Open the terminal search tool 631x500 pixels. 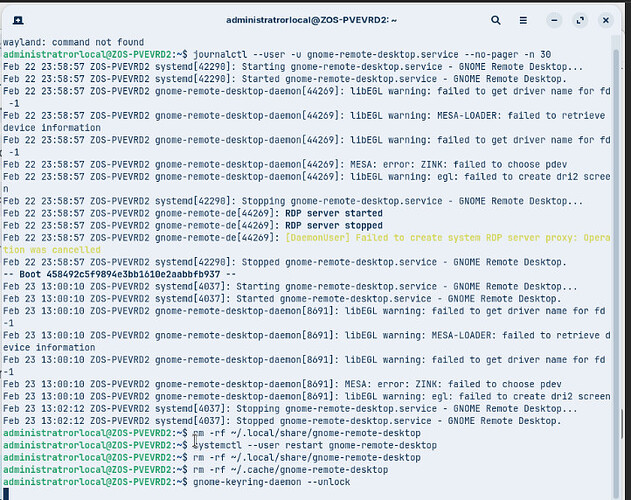[495, 20]
